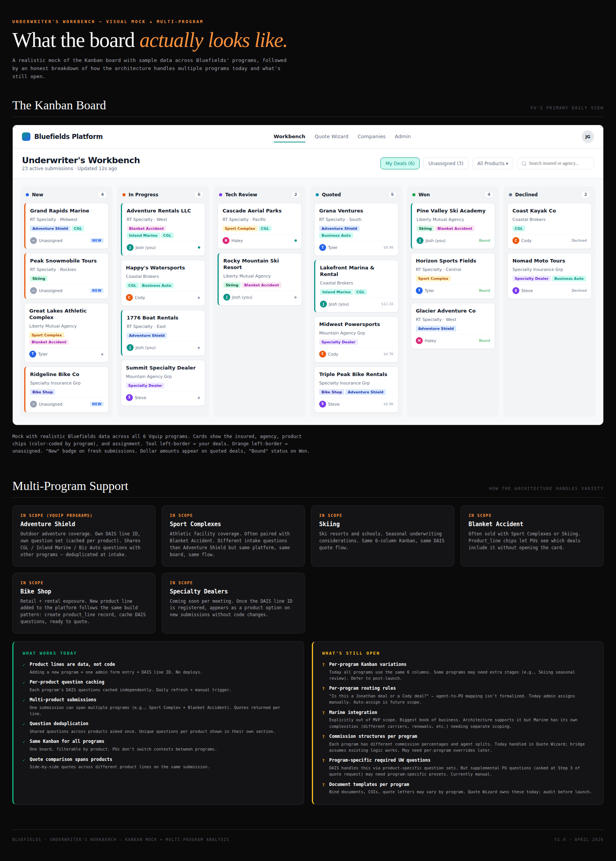
Task: Open the JG user avatar menu
Action: [588, 137]
